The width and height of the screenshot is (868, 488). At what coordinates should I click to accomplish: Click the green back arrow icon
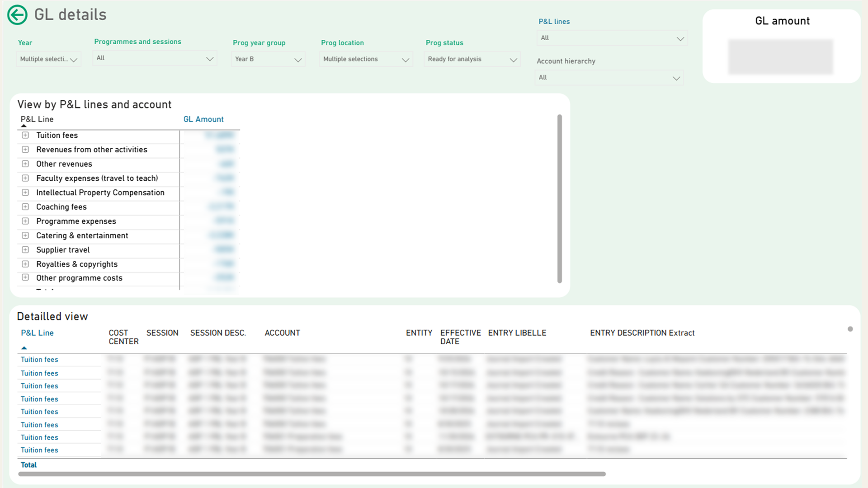pos(17,15)
